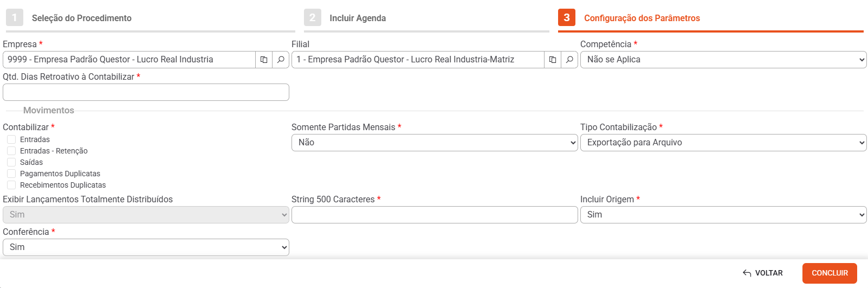
Task: Expand Somente Partidas Mensais dropdown
Action: 435,143
